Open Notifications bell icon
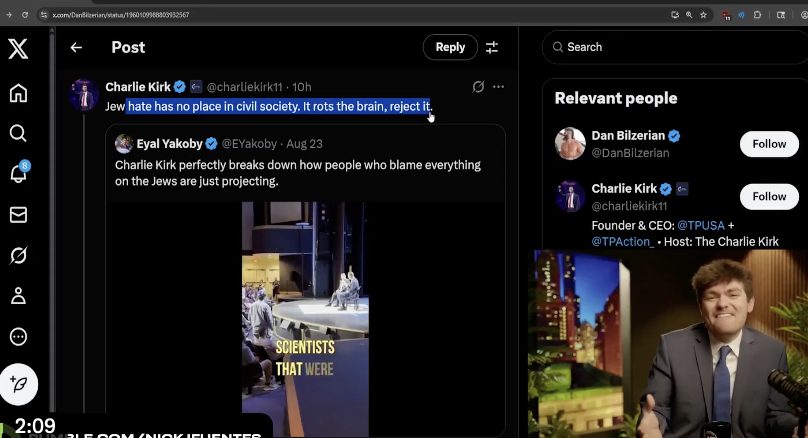Screen dimensions: 808x438 (x=19, y=173)
